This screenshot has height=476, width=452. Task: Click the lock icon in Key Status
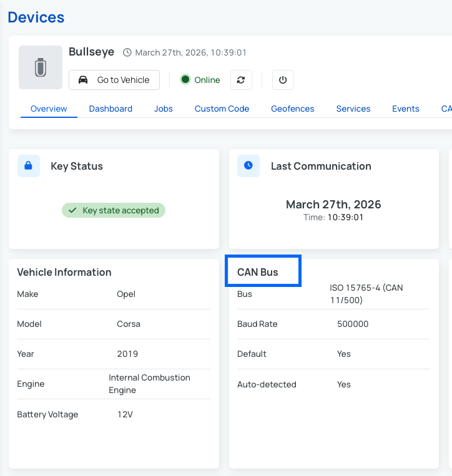pos(28,166)
